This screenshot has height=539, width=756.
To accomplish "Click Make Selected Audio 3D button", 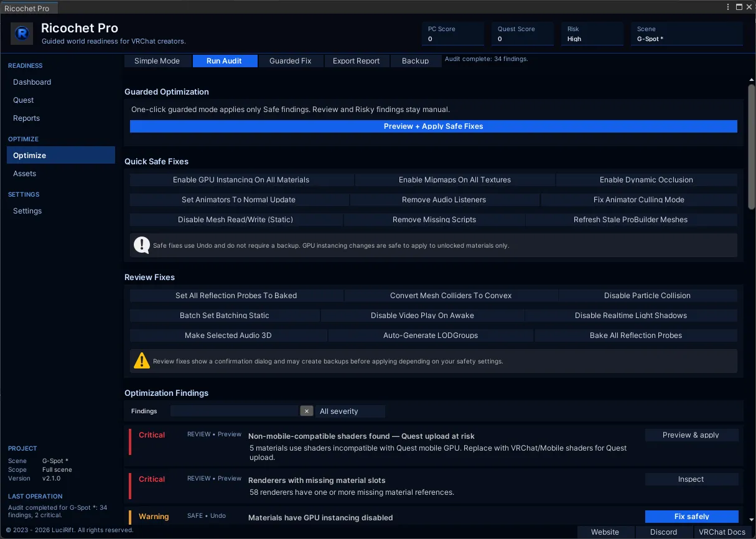I will (228, 335).
